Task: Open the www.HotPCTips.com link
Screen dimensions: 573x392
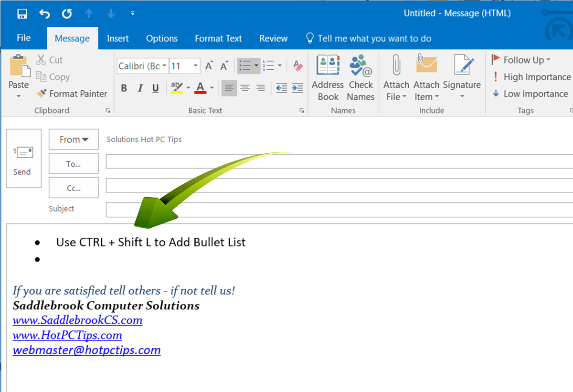Action: (67, 335)
